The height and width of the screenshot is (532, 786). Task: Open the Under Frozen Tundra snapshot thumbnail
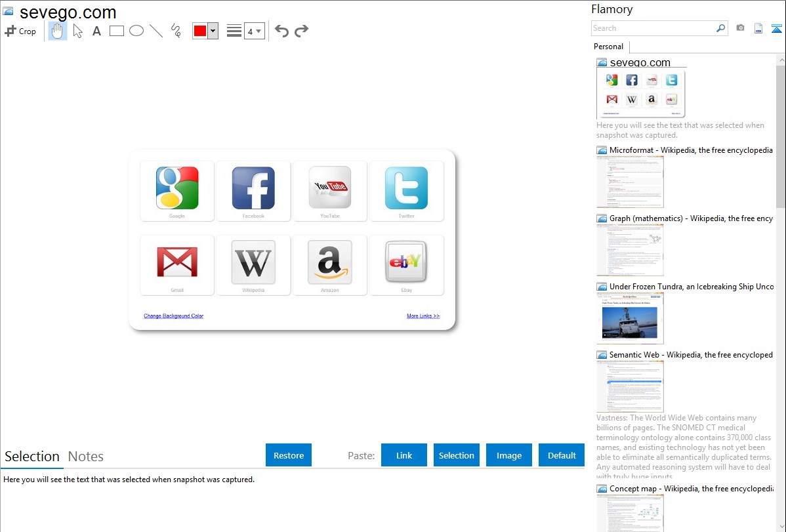(630, 318)
